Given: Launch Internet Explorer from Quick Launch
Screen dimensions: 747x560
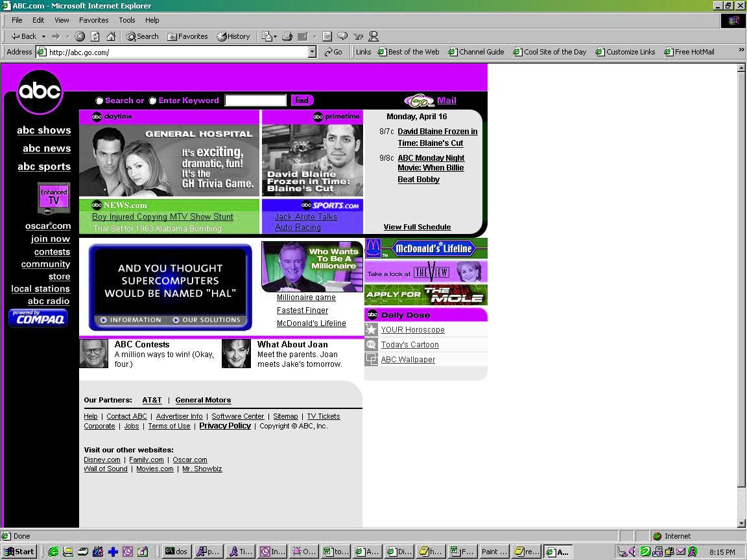Looking at the screenshot, I should (x=53, y=552).
